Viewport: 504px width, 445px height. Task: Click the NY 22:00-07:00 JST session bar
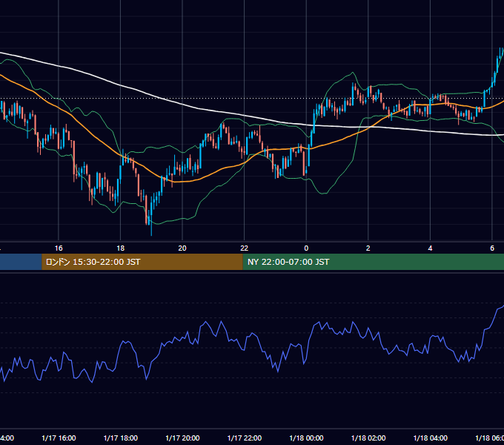pyautogui.click(x=373, y=262)
